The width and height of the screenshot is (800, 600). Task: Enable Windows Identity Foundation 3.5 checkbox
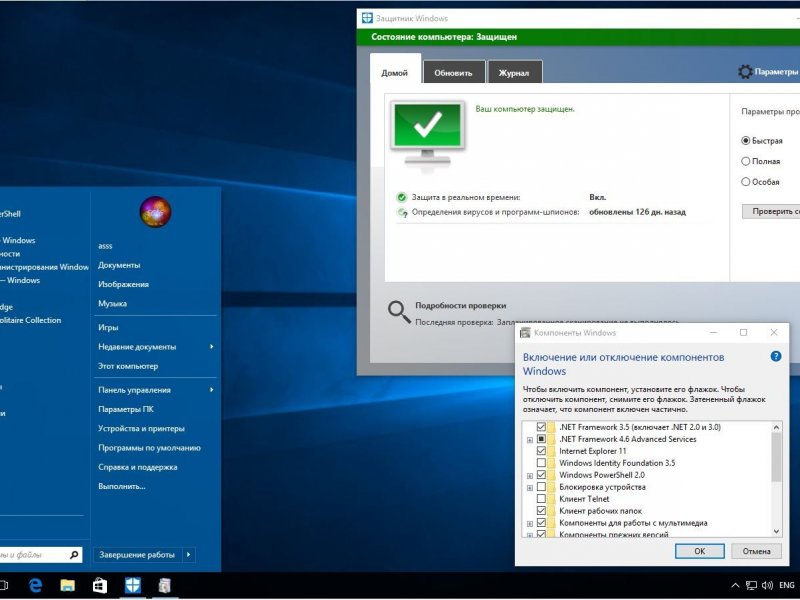(x=541, y=463)
